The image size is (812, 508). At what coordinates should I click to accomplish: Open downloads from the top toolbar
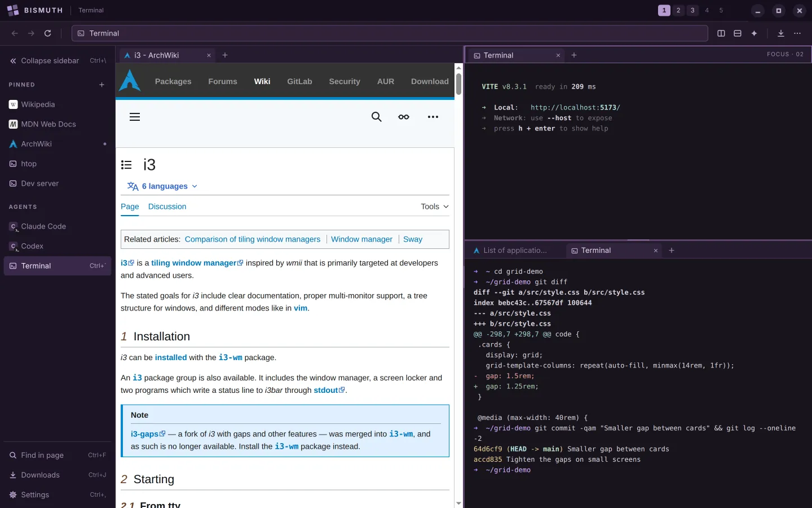[x=781, y=33]
